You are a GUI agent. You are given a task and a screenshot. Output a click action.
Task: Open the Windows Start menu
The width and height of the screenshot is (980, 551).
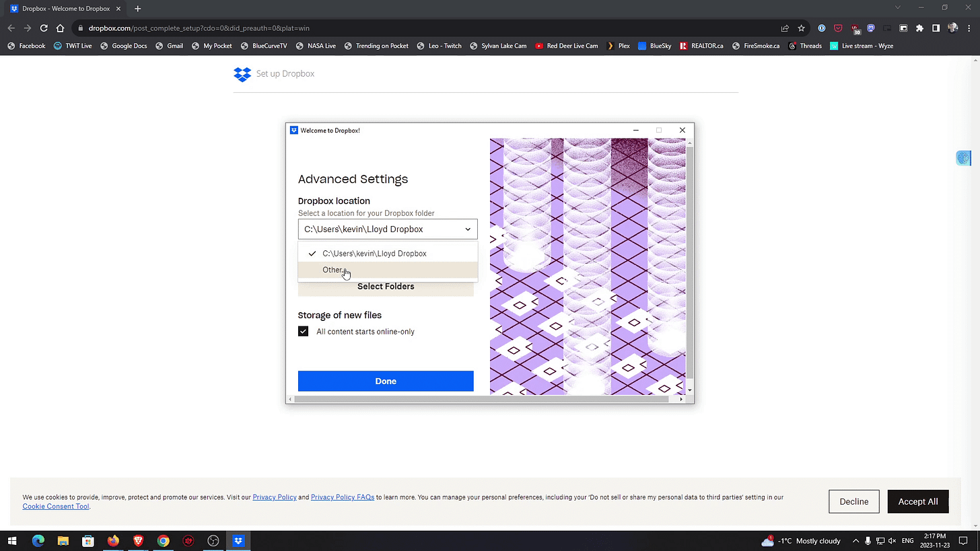pyautogui.click(x=11, y=541)
